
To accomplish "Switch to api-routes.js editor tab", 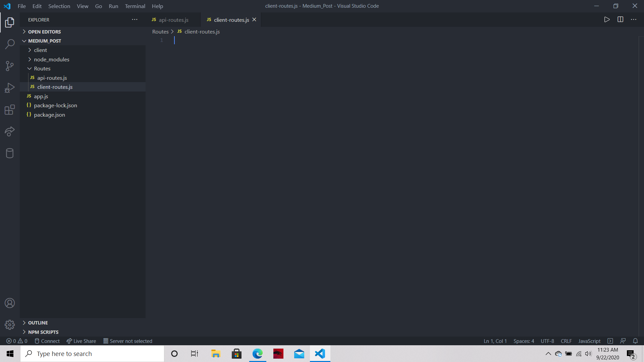I will point(173,20).
